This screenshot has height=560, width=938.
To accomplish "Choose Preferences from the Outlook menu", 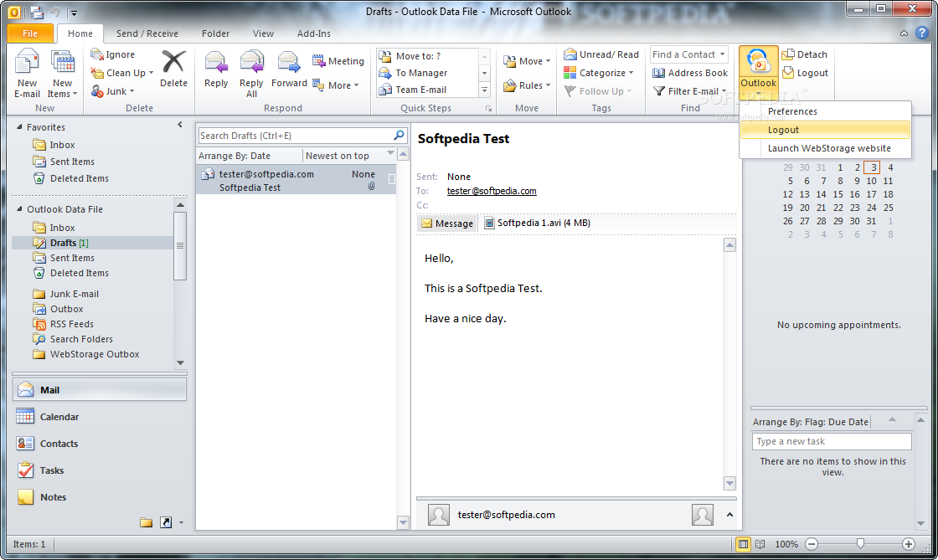I will pos(826,111).
